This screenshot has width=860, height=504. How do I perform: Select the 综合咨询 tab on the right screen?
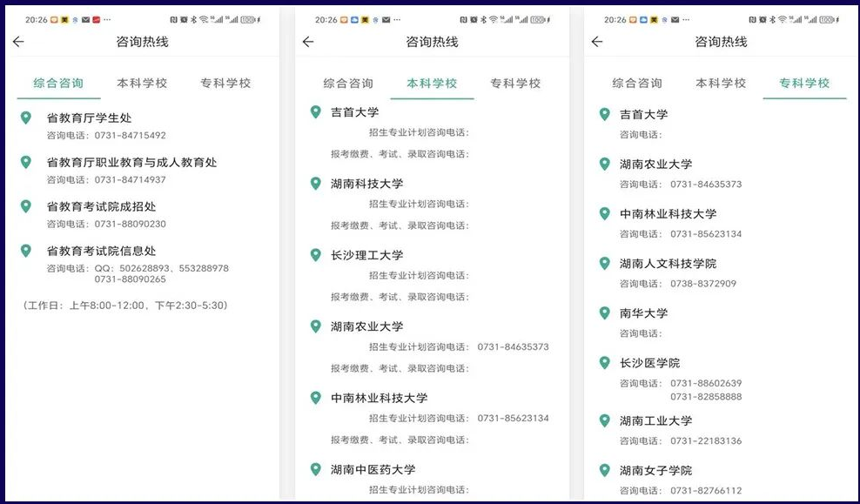(x=636, y=84)
